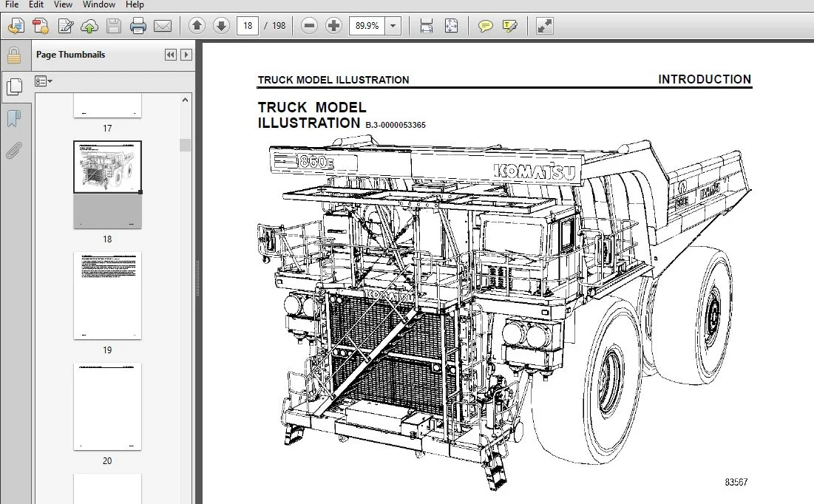The height and width of the screenshot is (504, 814).
Task: Click the Save floppy disk icon
Action: [114, 25]
